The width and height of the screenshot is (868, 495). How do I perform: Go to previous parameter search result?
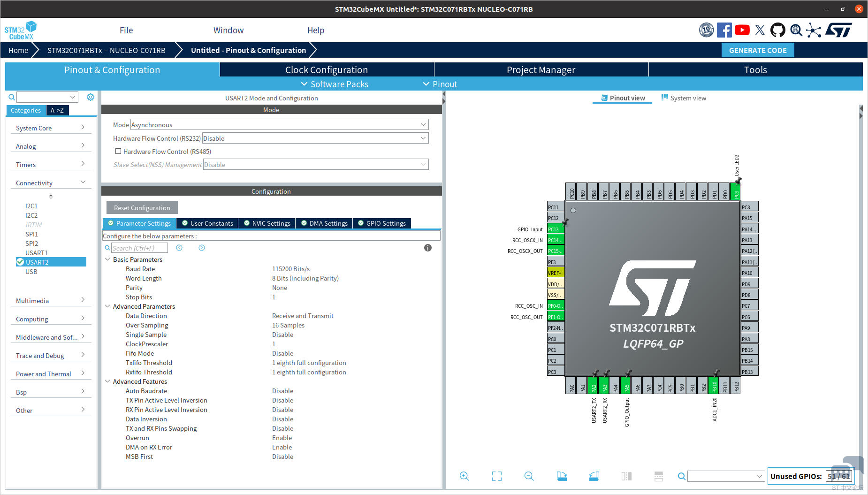tap(179, 248)
